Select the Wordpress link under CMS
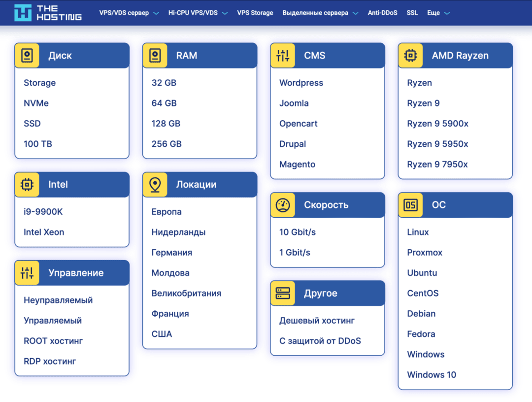This screenshot has height=402, width=532. [x=301, y=83]
